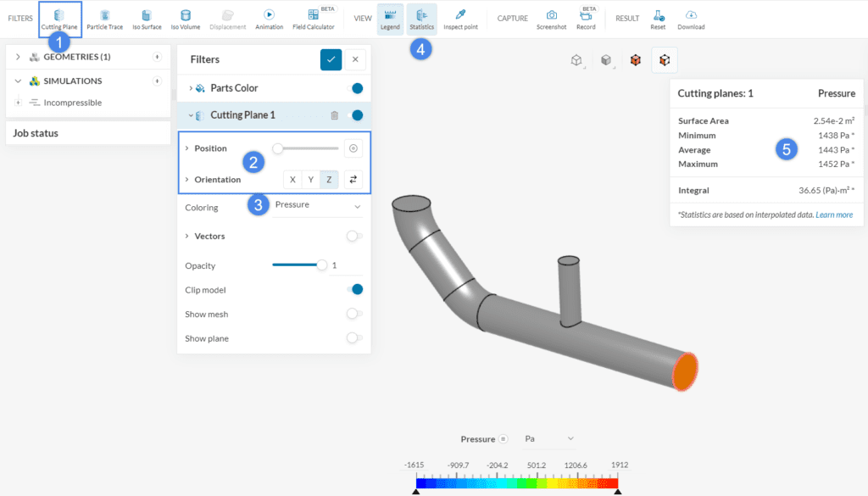Screen dimensions: 868x496
Task: Open the Iso Volume tool
Action: 185,18
